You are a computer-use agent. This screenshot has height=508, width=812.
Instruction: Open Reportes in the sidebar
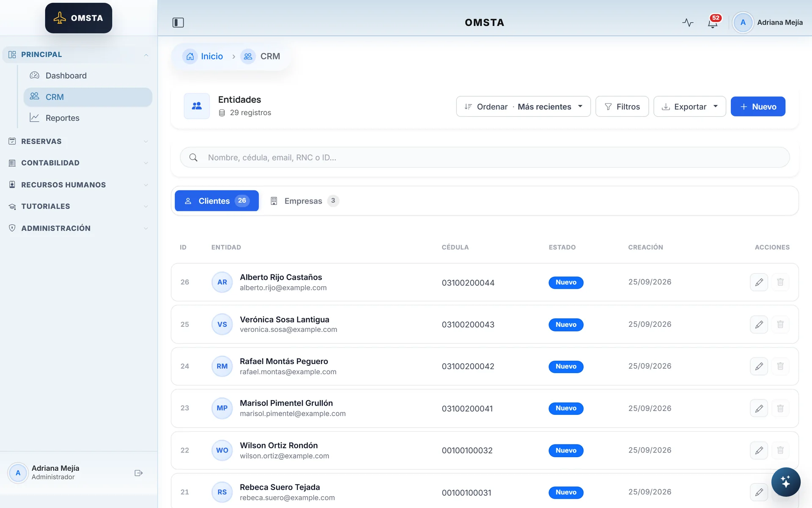[x=88, y=118]
